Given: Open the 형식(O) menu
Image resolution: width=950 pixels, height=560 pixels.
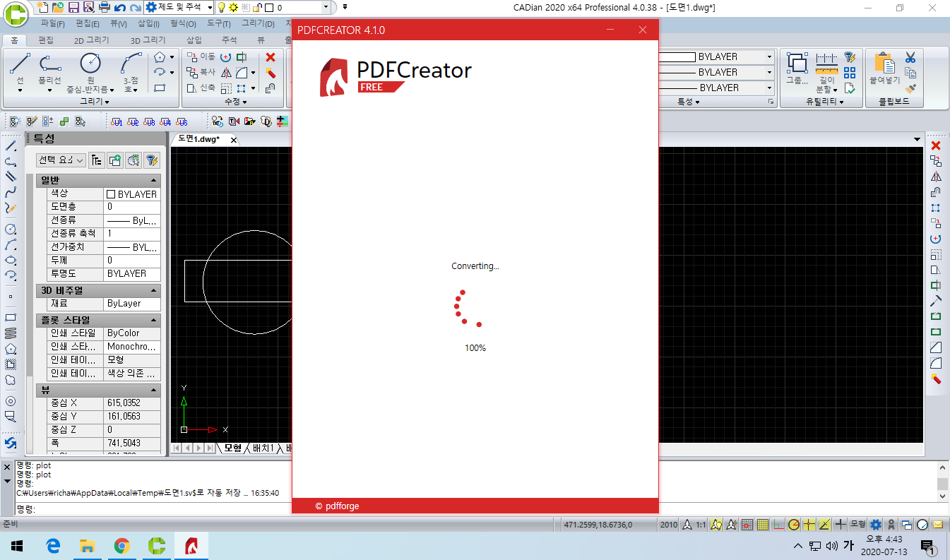Looking at the screenshot, I should tap(183, 24).
